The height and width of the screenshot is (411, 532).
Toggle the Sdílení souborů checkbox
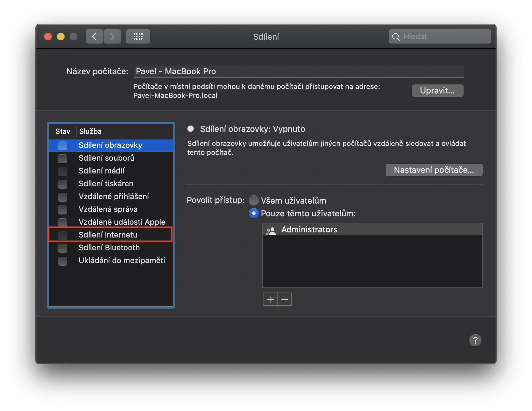coord(63,158)
